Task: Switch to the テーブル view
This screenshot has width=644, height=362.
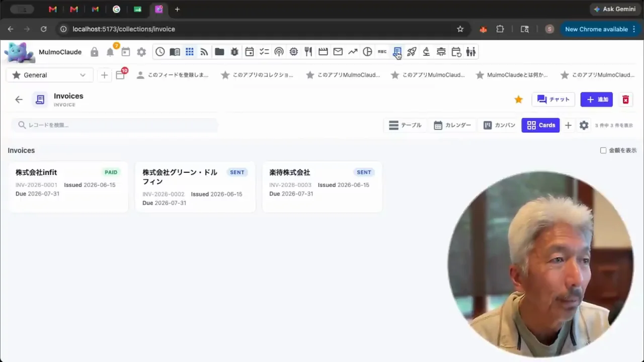Action: 405,125
